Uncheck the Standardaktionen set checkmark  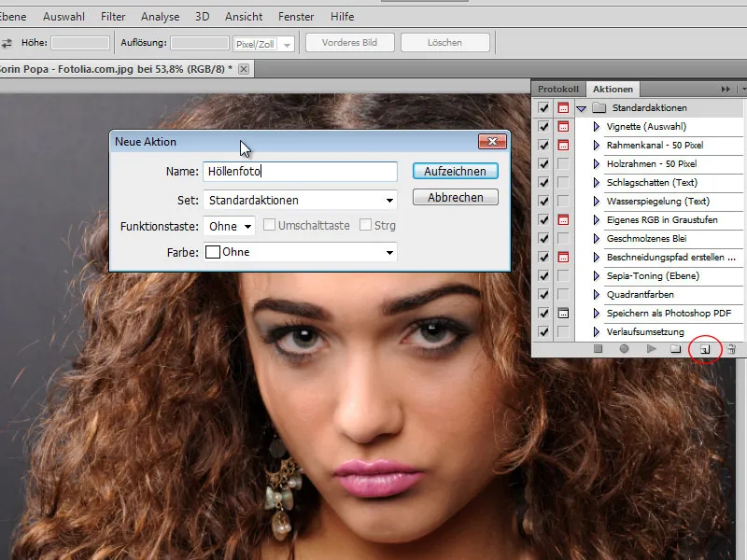[x=543, y=108]
